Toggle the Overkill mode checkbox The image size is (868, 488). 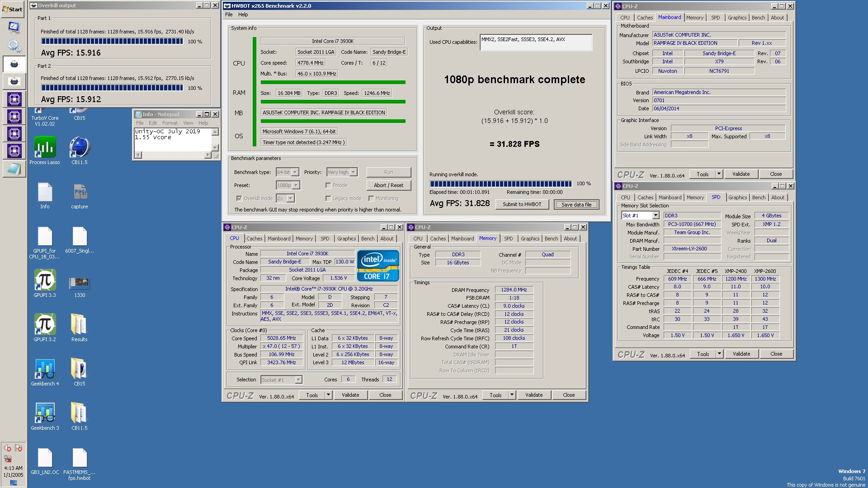point(239,198)
